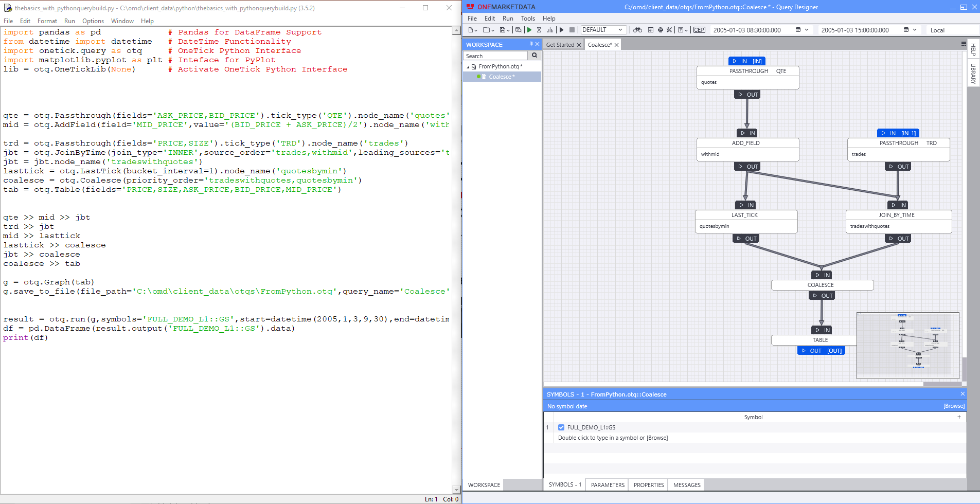
Task: Click the workspace Search input field
Action: 495,56
